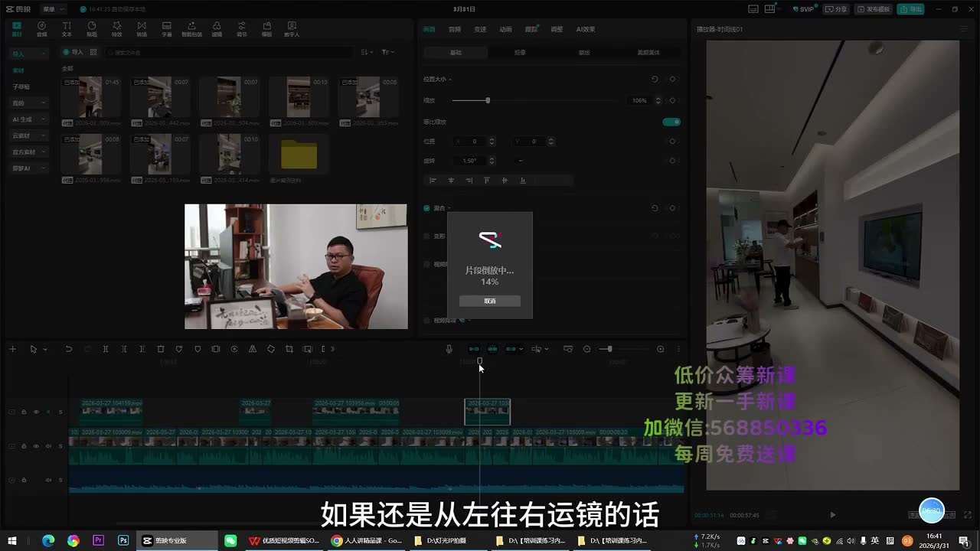Screen dimensions: 980x551
Task: Expand the 我的 sidebar section
Action: 29,103
